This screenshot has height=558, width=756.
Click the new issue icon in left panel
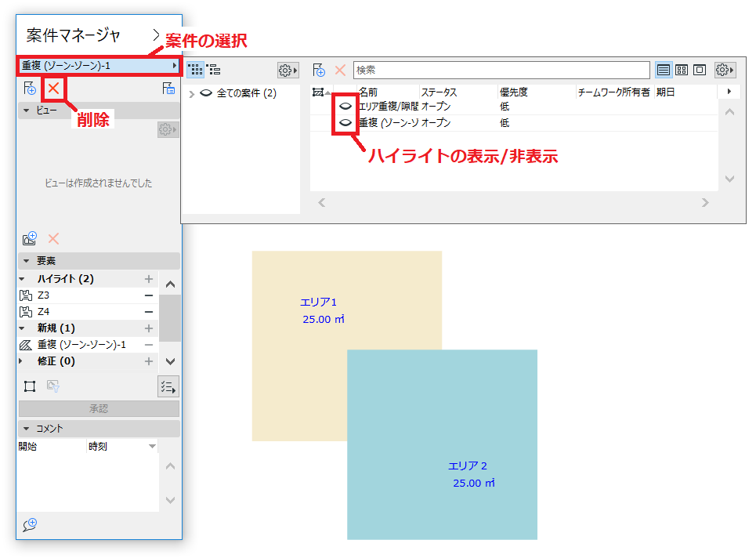pyautogui.click(x=30, y=89)
